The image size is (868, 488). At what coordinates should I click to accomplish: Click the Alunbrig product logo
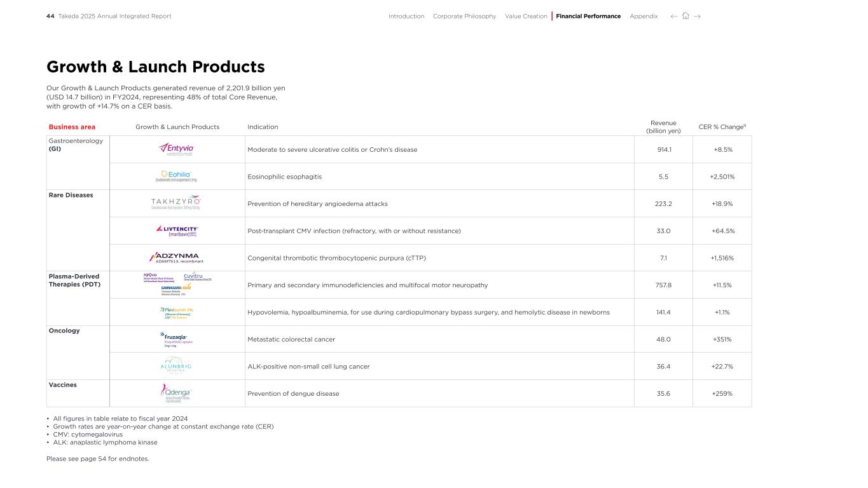tap(176, 366)
